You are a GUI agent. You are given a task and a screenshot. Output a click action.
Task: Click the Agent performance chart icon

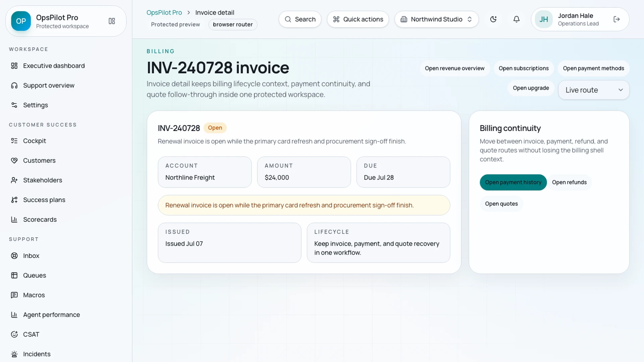click(14, 315)
